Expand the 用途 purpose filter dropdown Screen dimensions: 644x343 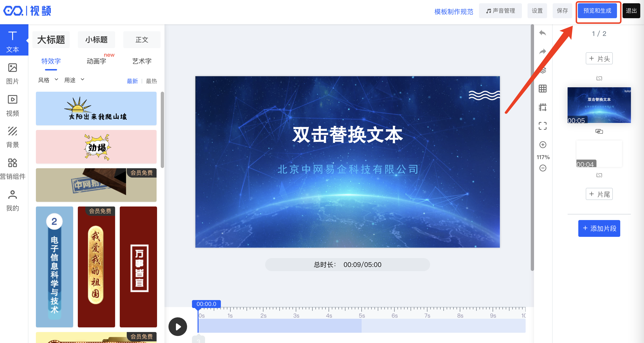pyautogui.click(x=74, y=80)
